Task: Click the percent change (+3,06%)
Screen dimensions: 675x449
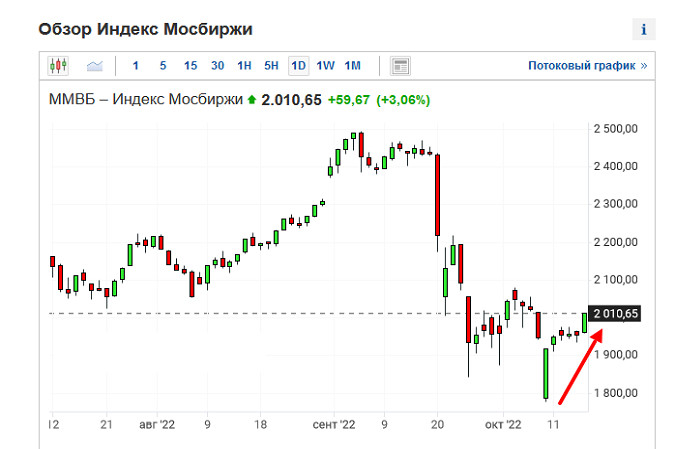Action: (403, 100)
